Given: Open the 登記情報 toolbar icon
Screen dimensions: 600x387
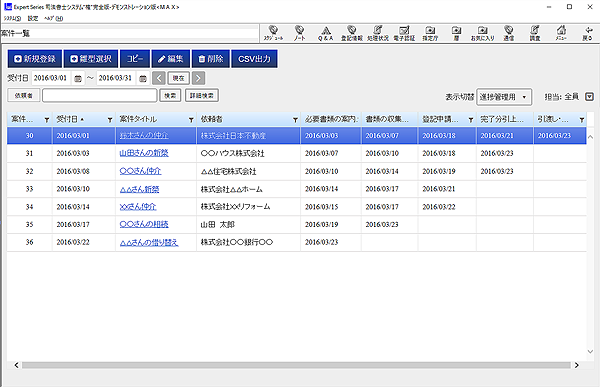Looking at the screenshot, I should tap(352, 33).
